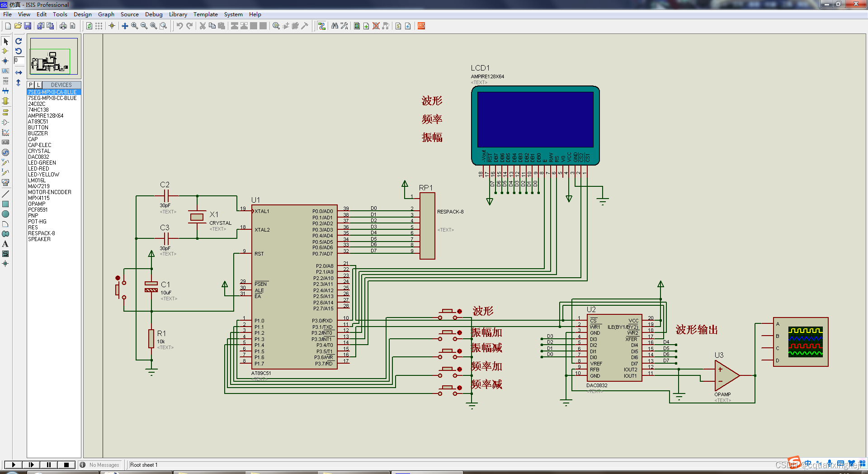The width and height of the screenshot is (868, 474).
Task: Open search and tag binoculars tool
Action: point(335,26)
